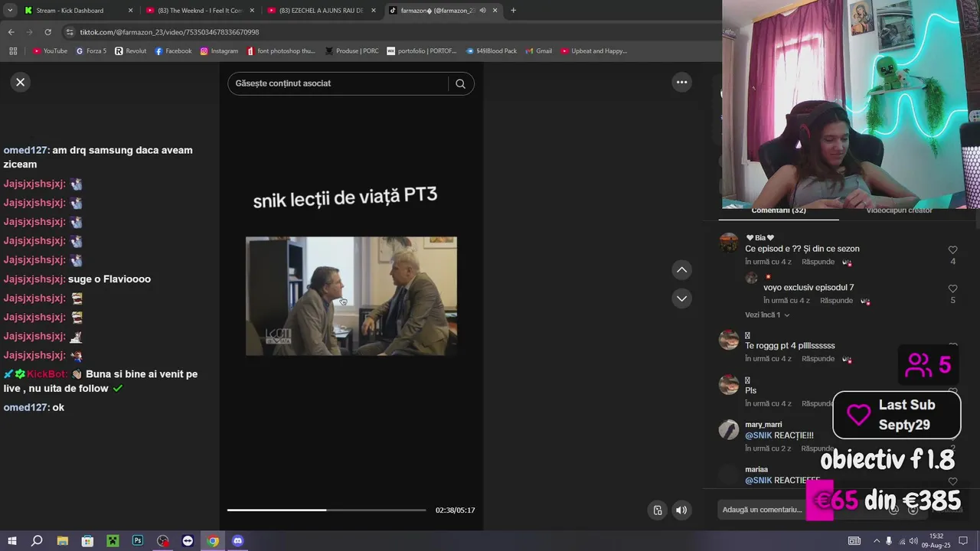Seek in the video progress bar
The image size is (980, 551).
(x=326, y=510)
